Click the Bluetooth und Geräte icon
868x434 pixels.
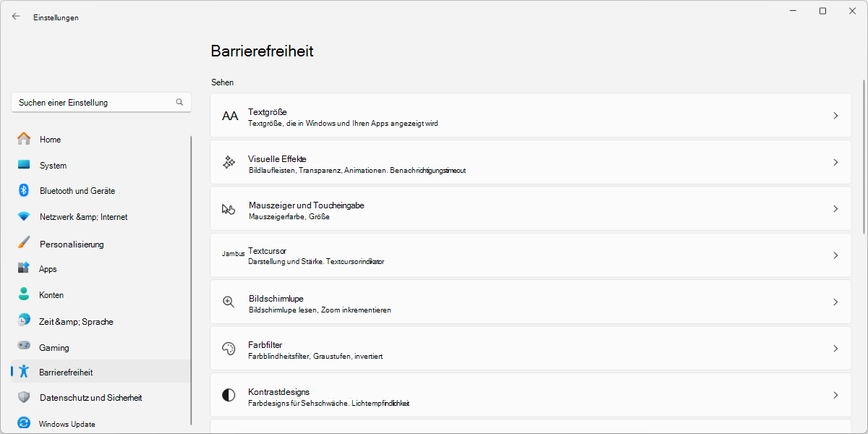[24, 190]
